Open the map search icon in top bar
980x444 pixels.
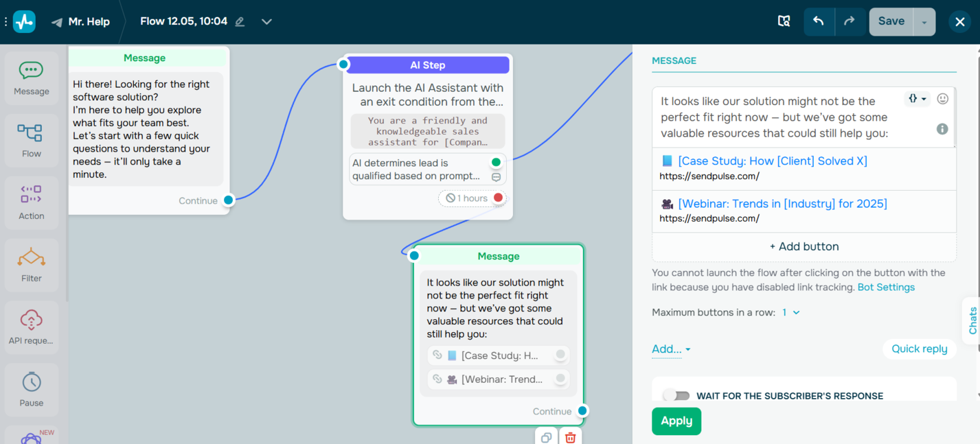[x=784, y=21]
